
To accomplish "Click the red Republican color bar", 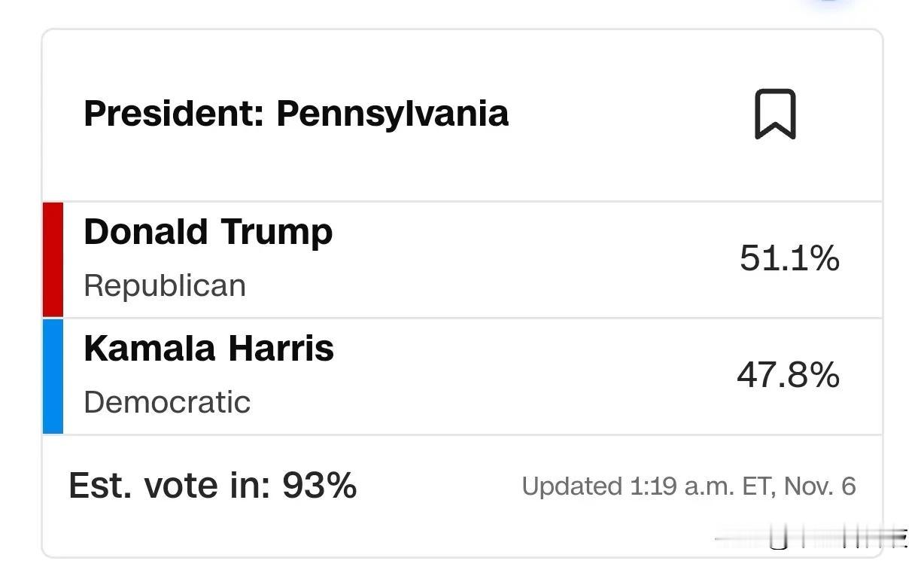I will 53,259.
